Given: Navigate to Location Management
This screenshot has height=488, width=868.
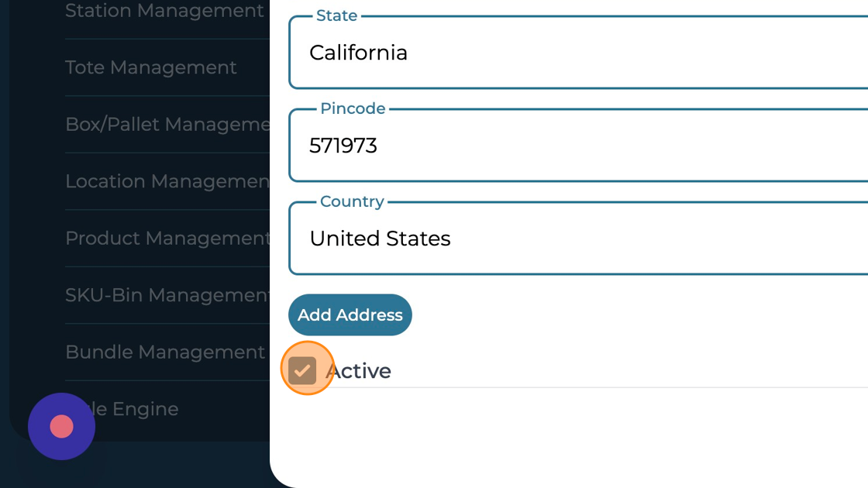Looking at the screenshot, I should pyautogui.click(x=167, y=181).
